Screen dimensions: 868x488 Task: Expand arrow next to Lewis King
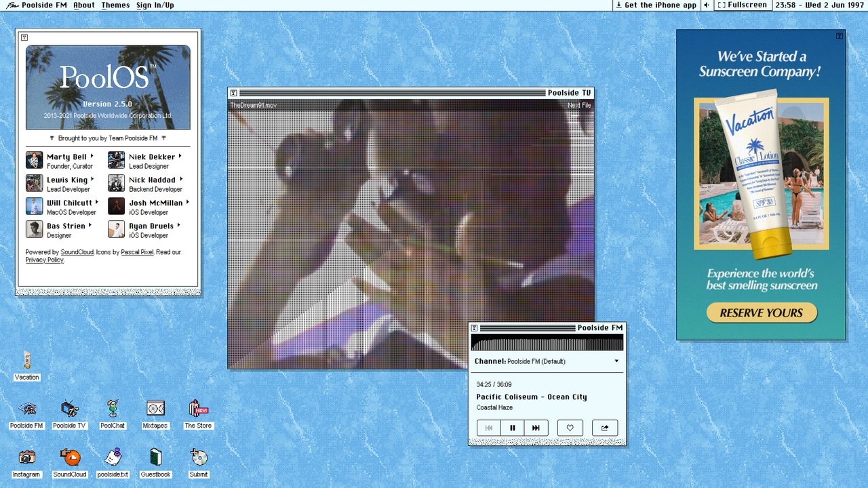92,179
